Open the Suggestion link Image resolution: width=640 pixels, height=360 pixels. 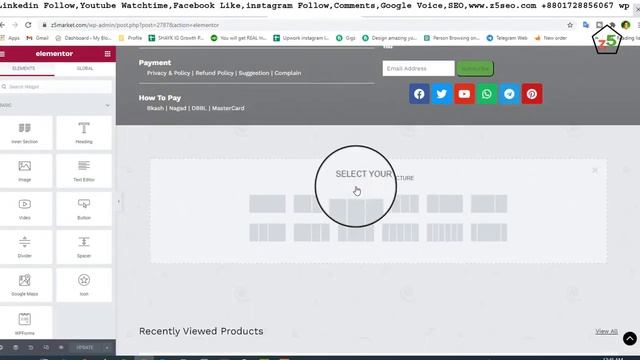pyautogui.click(x=254, y=73)
